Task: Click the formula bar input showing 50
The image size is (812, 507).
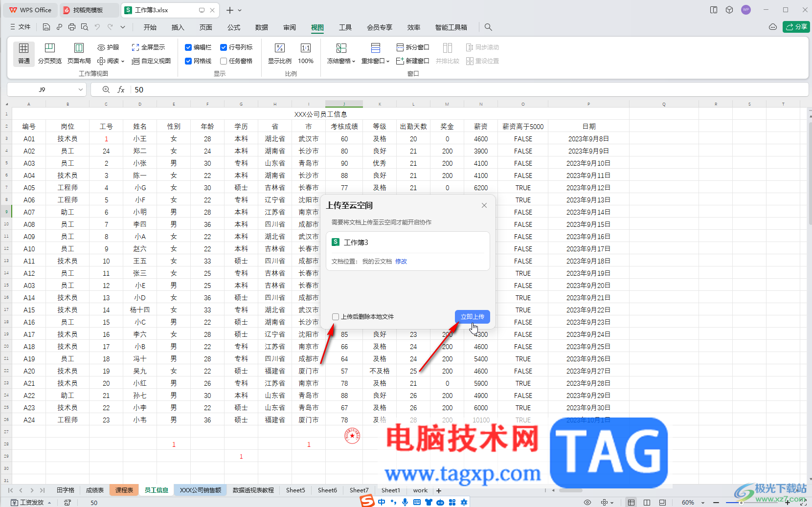Action: tap(470, 90)
